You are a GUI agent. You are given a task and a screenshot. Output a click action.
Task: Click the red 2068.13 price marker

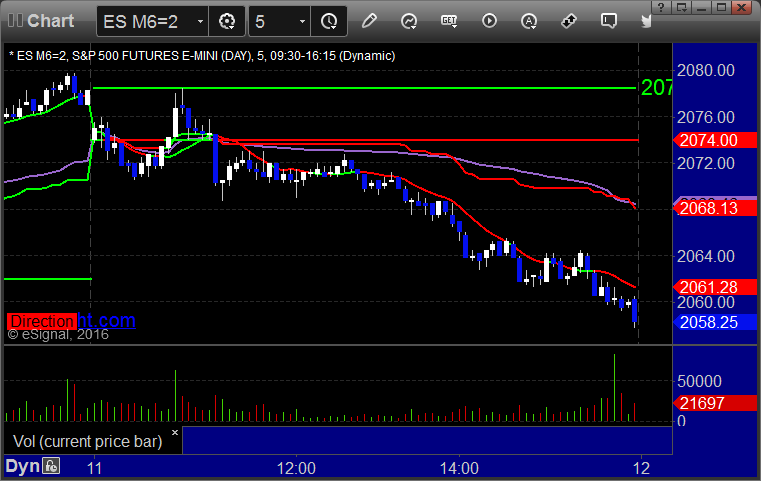(715, 208)
